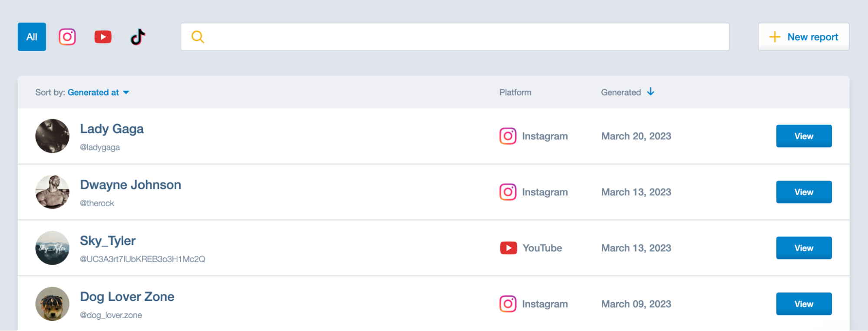The height and width of the screenshot is (331, 868).
Task: View the Dog Lover Zone report
Action: 804,304
